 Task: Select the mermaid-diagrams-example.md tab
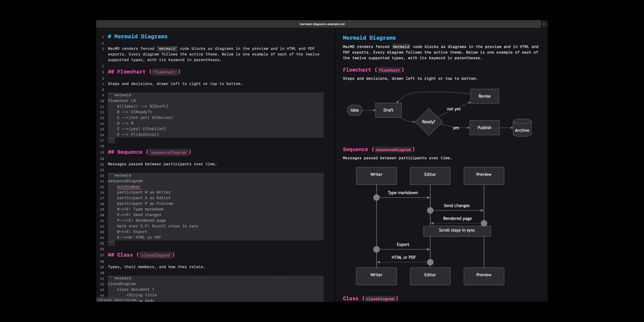(322, 24)
